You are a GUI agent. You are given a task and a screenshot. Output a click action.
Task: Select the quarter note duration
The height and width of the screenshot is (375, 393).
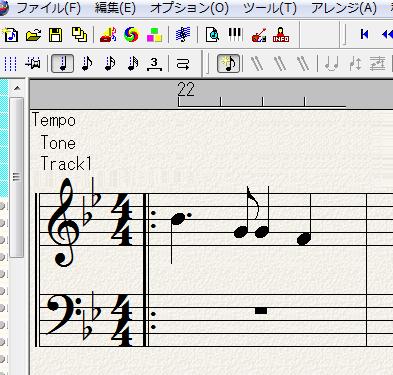[x=62, y=63]
